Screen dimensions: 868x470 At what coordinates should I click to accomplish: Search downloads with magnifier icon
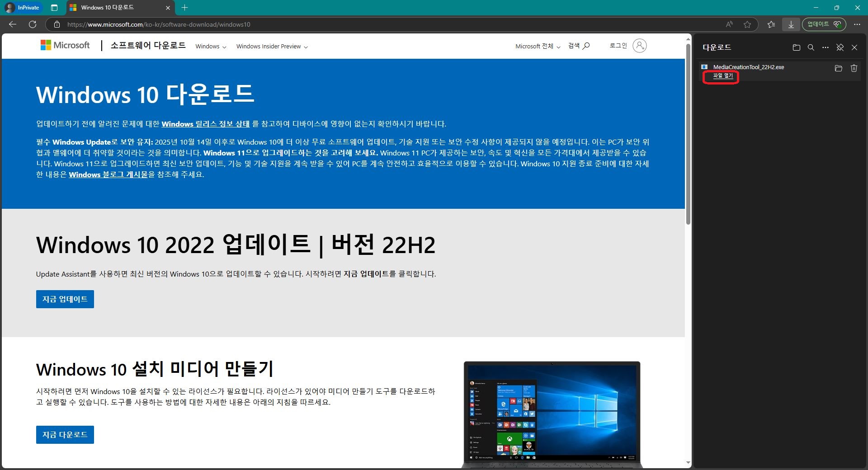811,47
